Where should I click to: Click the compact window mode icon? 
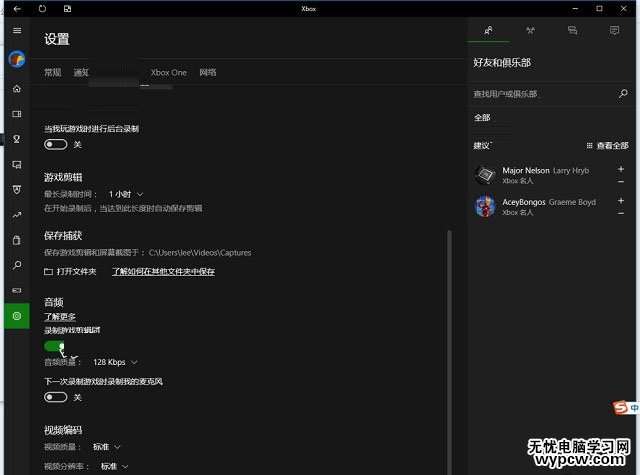click(67, 9)
